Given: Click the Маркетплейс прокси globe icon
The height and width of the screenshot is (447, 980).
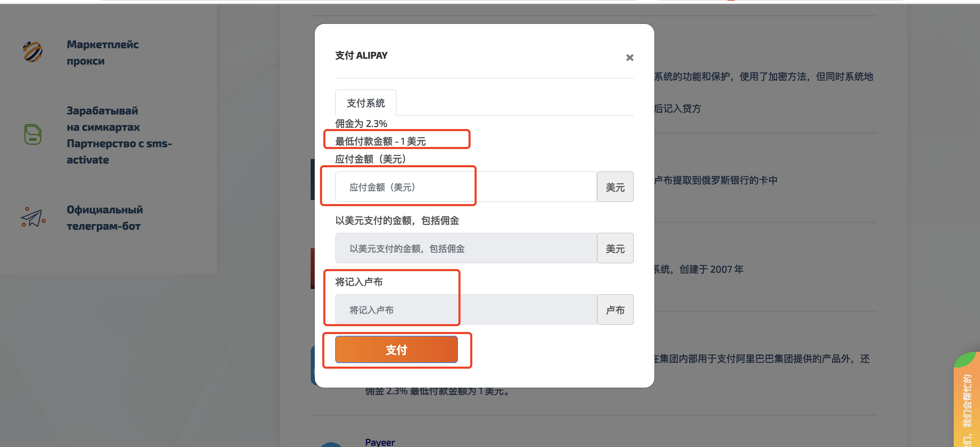Looking at the screenshot, I should click(x=33, y=52).
